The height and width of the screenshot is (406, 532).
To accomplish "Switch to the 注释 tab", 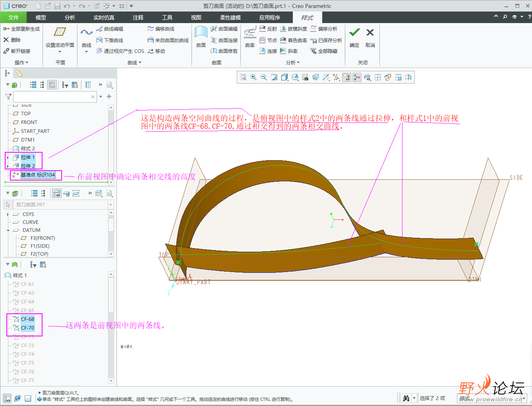I will pyautogui.click(x=138, y=17).
